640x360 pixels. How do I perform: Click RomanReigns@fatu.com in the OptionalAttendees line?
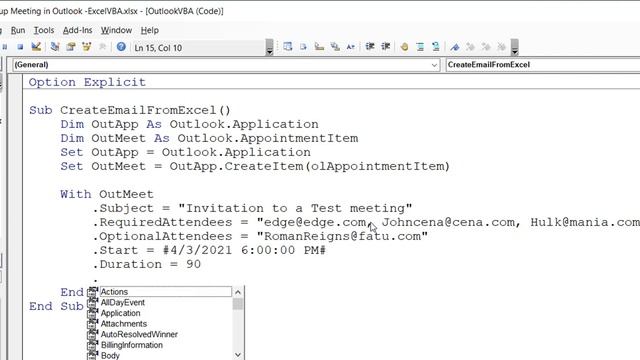pyautogui.click(x=342, y=236)
